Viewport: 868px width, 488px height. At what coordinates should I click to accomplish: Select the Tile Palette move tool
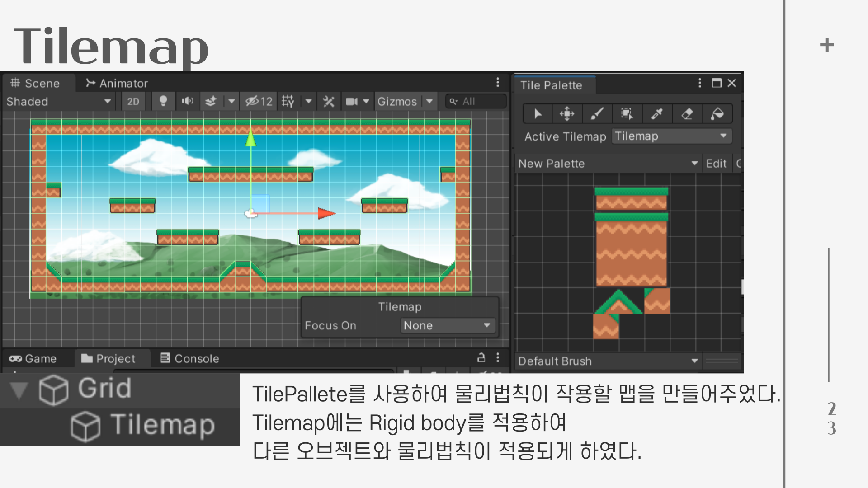(x=567, y=114)
